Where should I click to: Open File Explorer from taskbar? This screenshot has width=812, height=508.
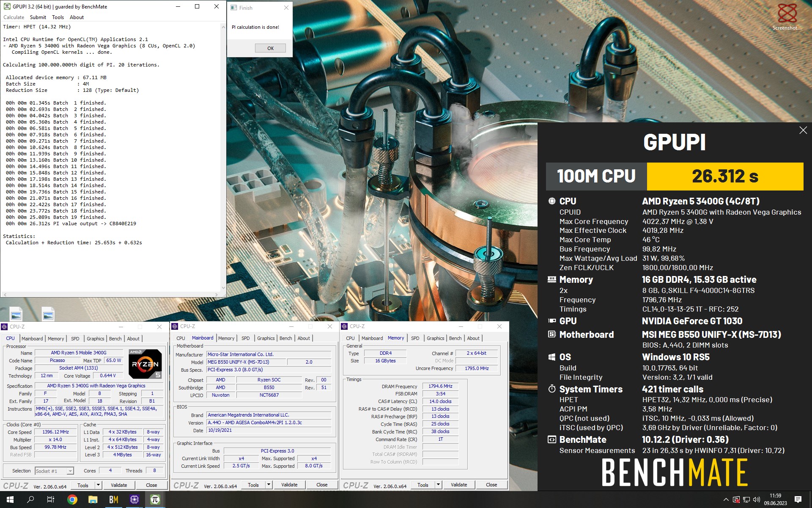[x=93, y=500]
